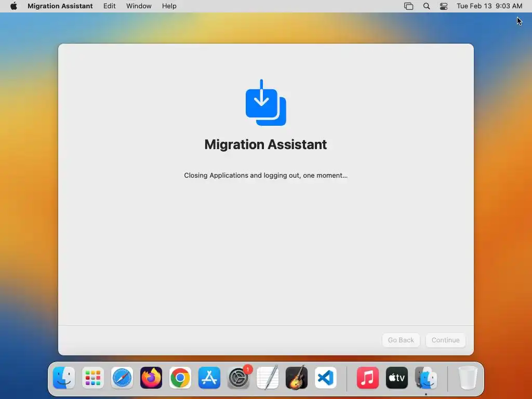Viewport: 532px width, 399px height.
Task: Open Spotlight search magnifier
Action: 427,6
